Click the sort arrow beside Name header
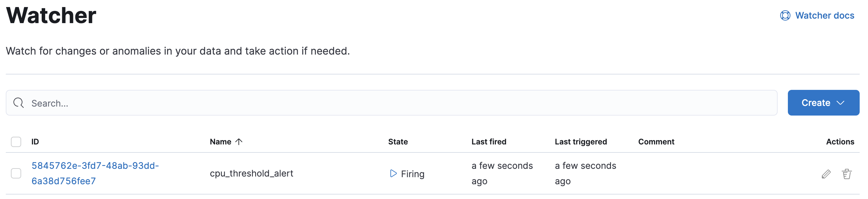Image resolution: width=868 pixels, height=199 pixels. coord(239,142)
